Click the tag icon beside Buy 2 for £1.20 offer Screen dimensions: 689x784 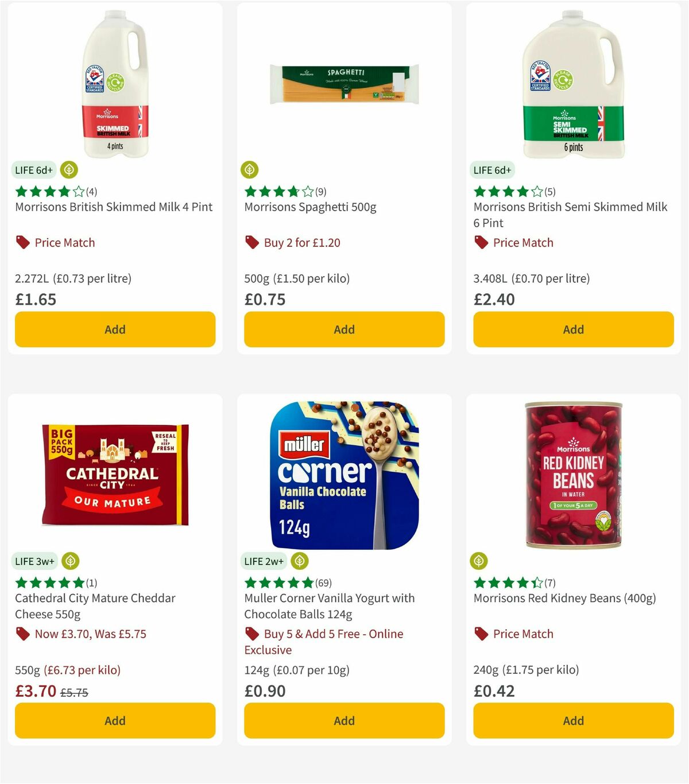tap(251, 242)
